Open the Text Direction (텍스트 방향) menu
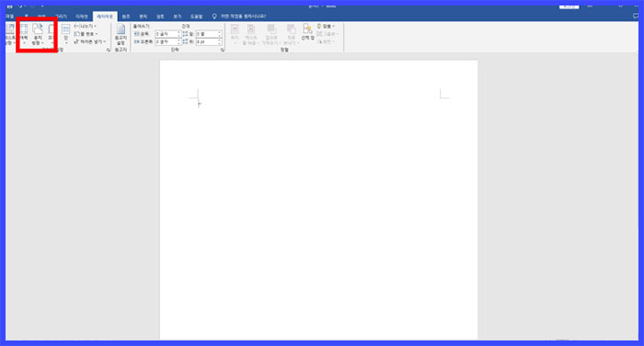The width and height of the screenshot is (644, 346). click(10, 35)
